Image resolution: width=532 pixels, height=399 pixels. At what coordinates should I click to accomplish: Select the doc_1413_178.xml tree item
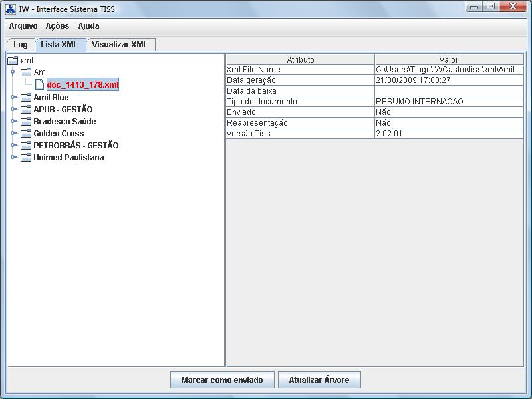[82, 84]
